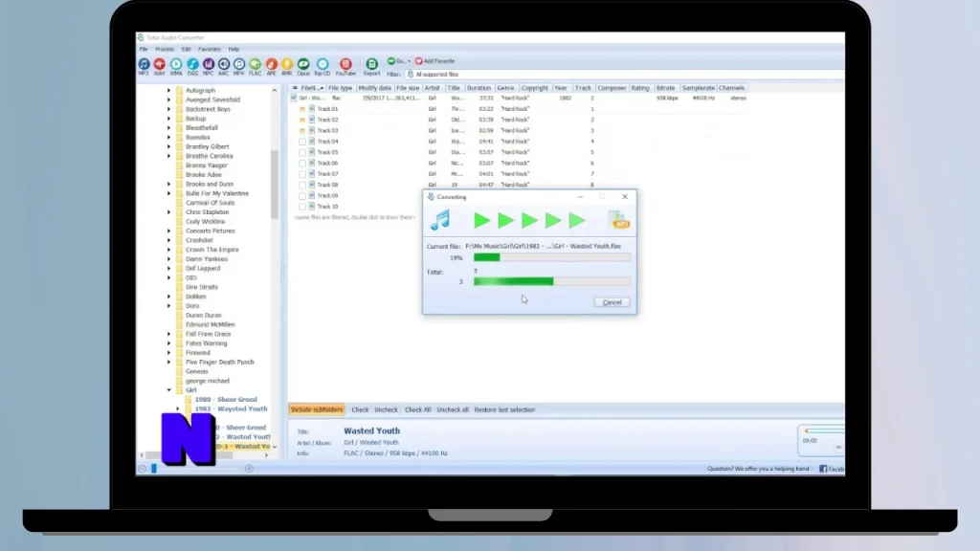The width and height of the screenshot is (980, 551).
Task: Choose the FLAC output format icon
Action: [255, 64]
